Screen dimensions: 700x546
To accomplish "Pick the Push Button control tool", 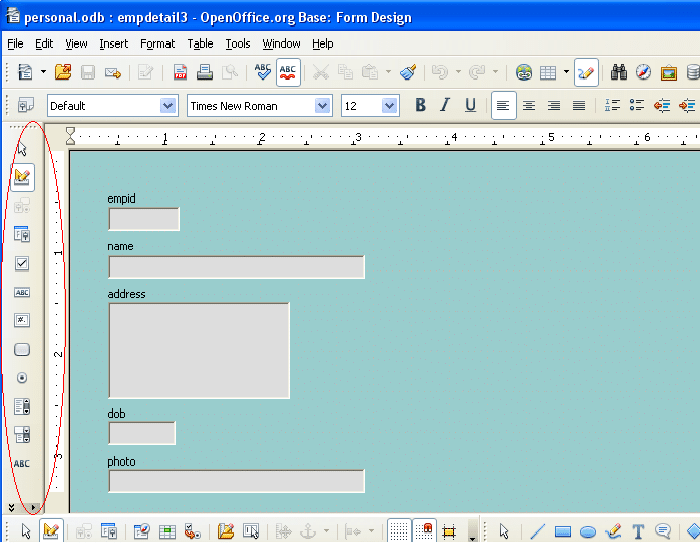I will [22, 350].
